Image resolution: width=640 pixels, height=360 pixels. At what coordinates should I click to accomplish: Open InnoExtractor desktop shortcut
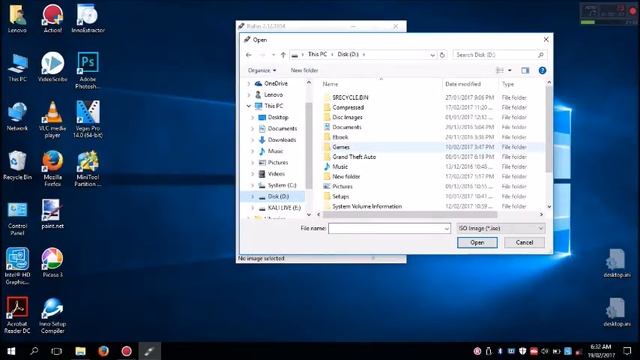pyautogui.click(x=88, y=18)
